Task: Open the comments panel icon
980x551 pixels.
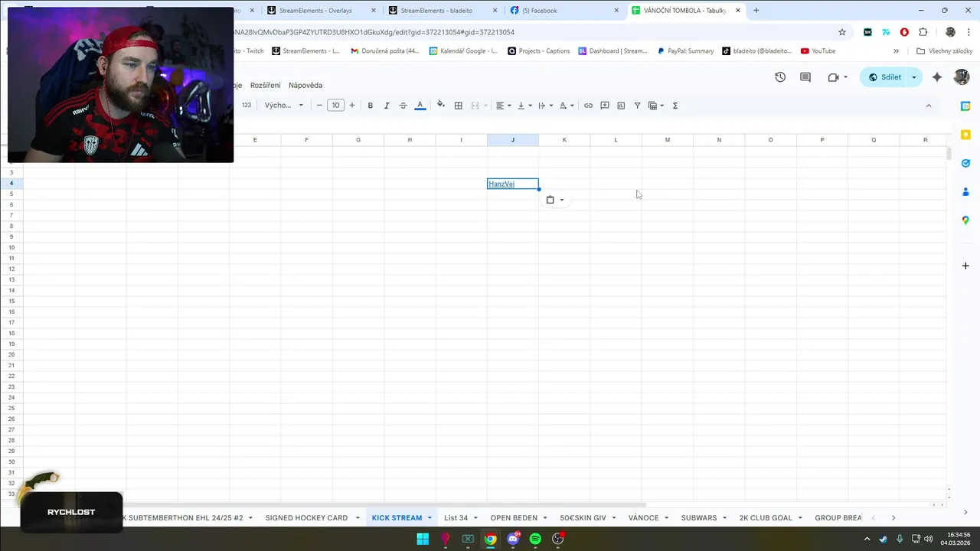Action: coord(805,77)
